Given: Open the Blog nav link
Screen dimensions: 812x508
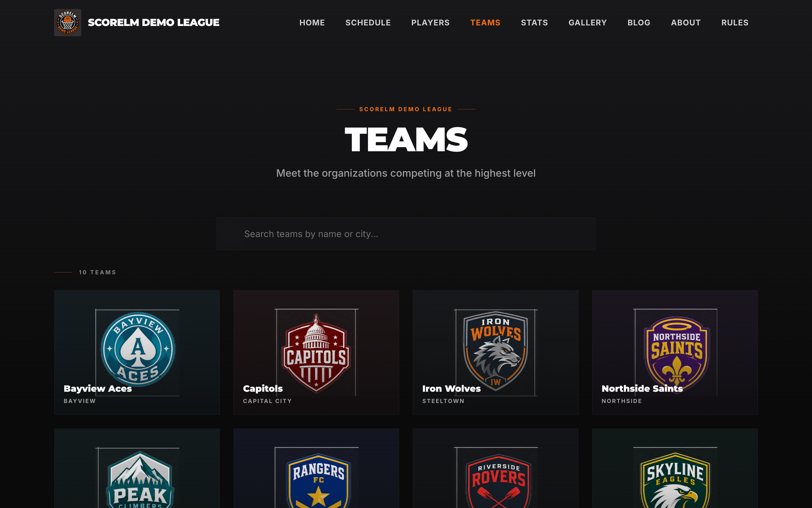Looking at the screenshot, I should pyautogui.click(x=639, y=23).
